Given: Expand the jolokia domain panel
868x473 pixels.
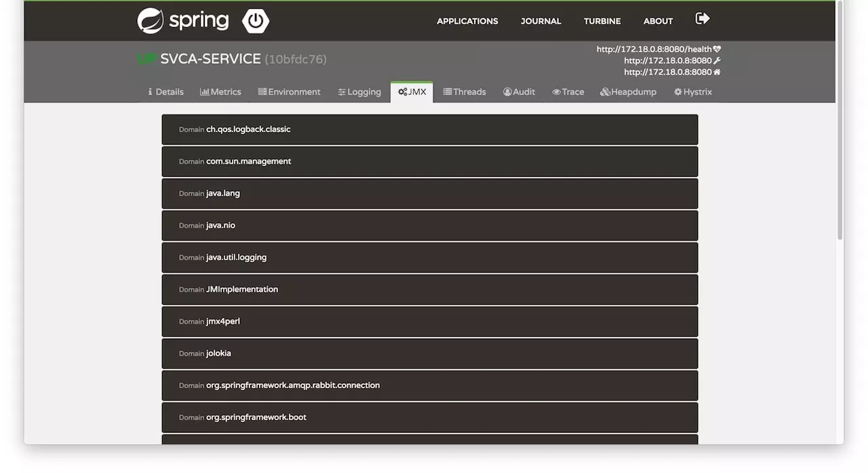Looking at the screenshot, I should [x=430, y=353].
